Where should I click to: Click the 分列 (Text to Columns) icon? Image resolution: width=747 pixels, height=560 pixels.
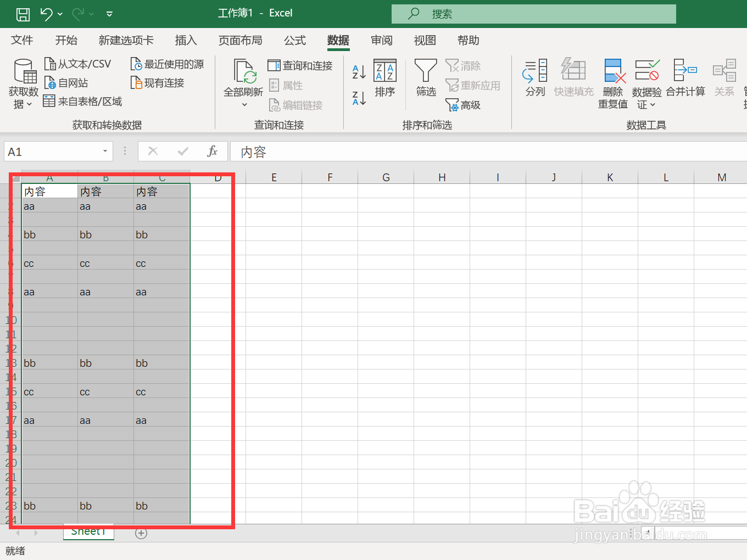[534, 77]
